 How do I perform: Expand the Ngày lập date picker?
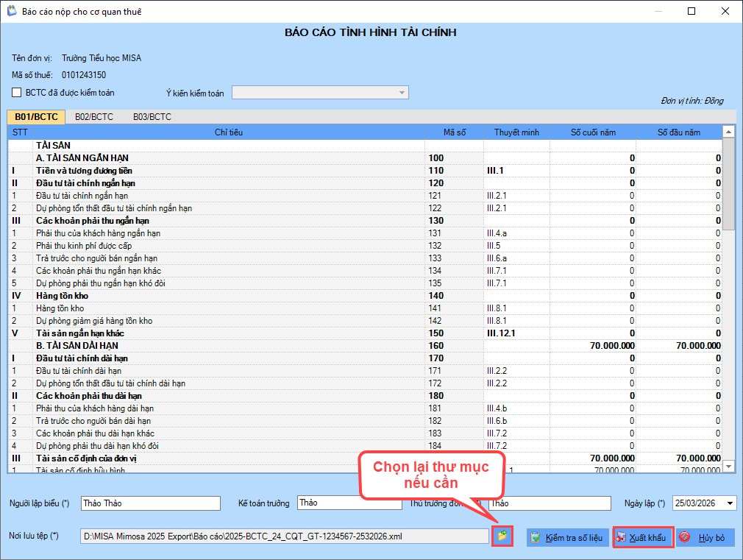[x=729, y=503]
